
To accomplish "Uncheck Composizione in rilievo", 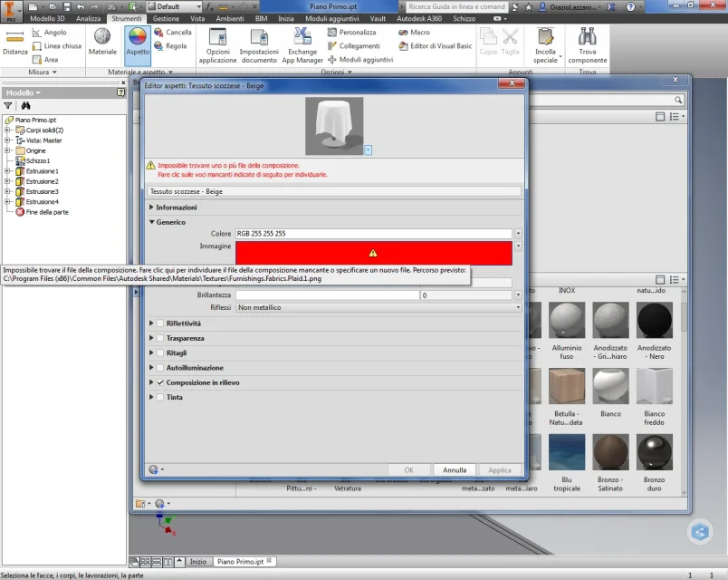I will click(160, 382).
